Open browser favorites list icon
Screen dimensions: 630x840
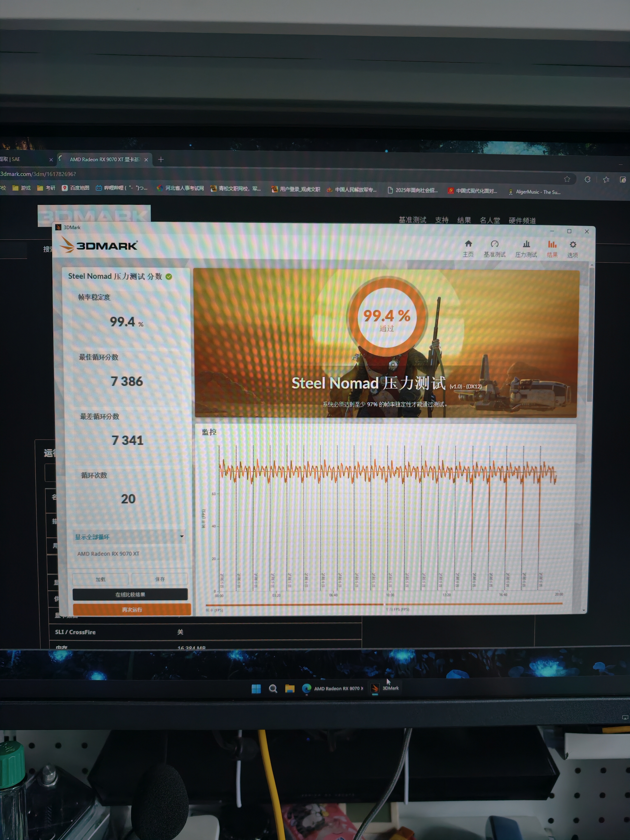pos(606,180)
